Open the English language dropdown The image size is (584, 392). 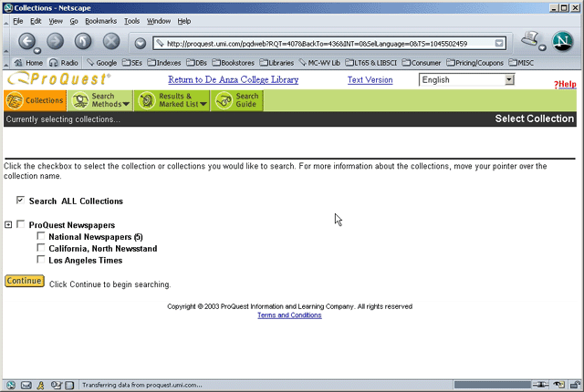(x=466, y=80)
